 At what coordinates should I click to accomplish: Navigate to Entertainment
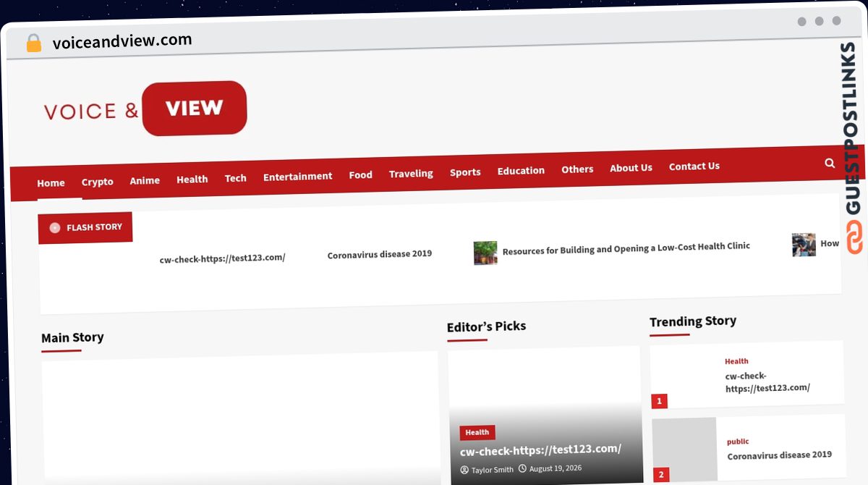tap(297, 177)
